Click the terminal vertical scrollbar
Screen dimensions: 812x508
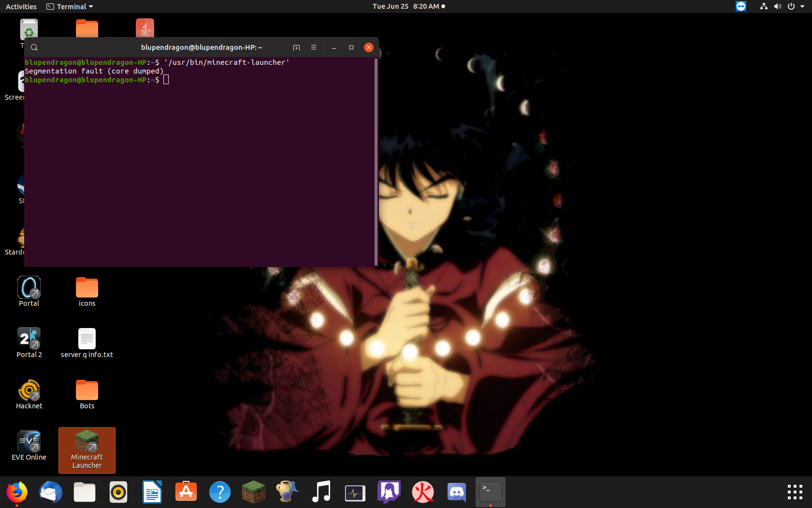pos(376,162)
